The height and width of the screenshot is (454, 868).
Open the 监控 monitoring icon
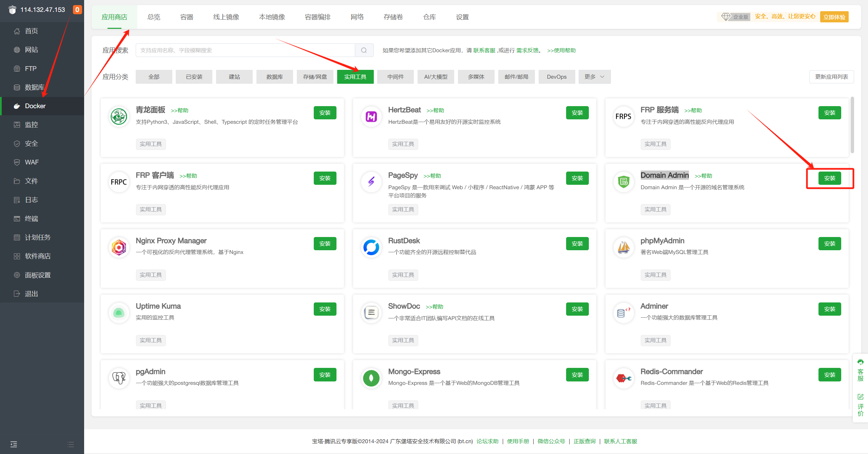tap(17, 125)
